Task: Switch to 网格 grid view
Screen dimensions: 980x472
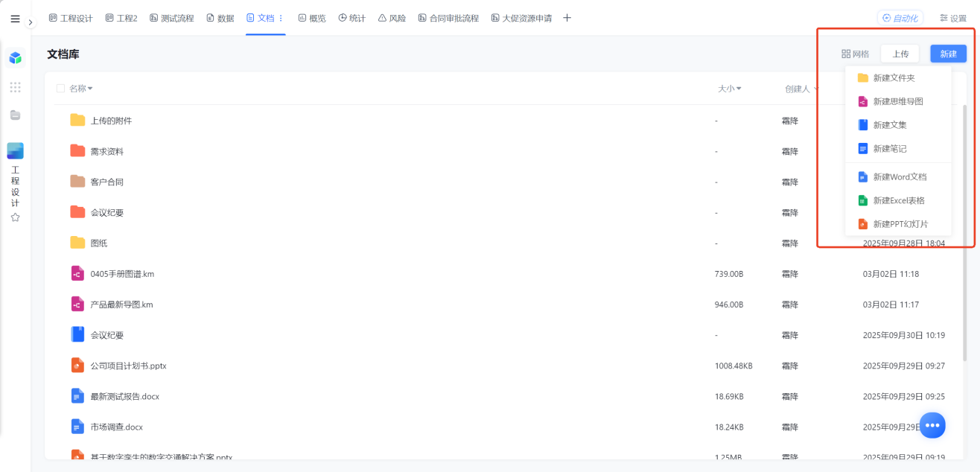Action: (x=856, y=54)
